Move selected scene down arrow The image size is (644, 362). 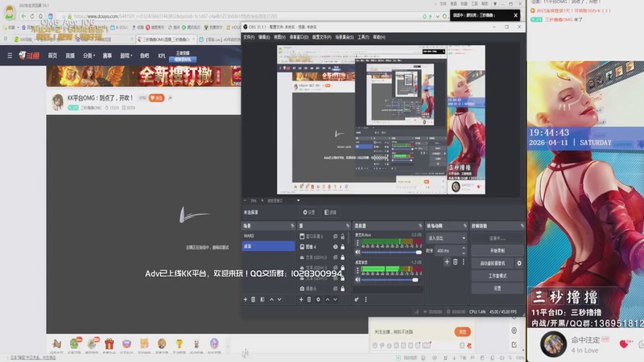pyautogui.click(x=279, y=299)
